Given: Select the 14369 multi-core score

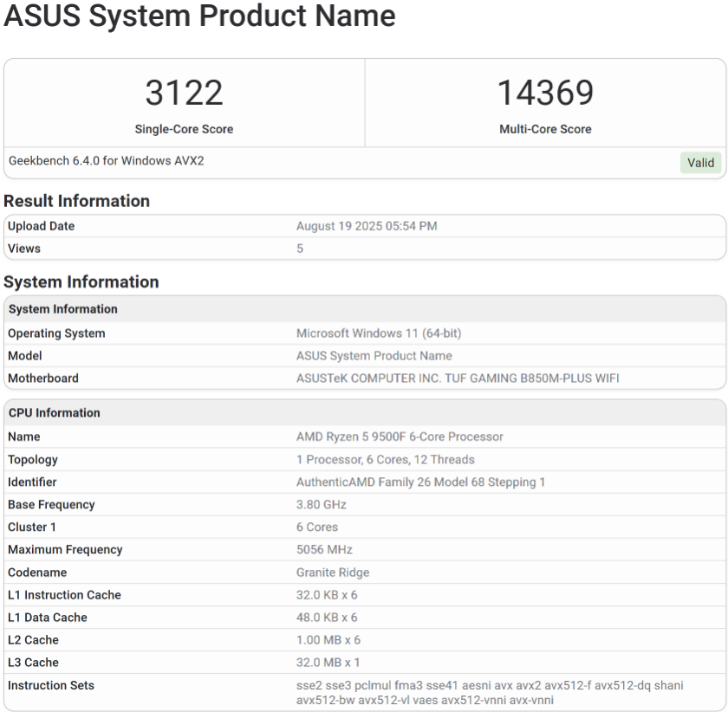Looking at the screenshot, I should click(x=545, y=93).
